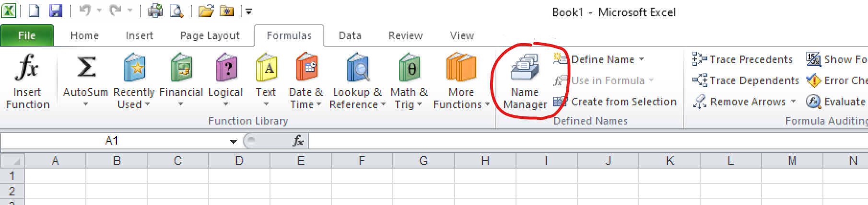Click the Print Preview icon
This screenshot has width=868, height=205.
coord(177,11)
